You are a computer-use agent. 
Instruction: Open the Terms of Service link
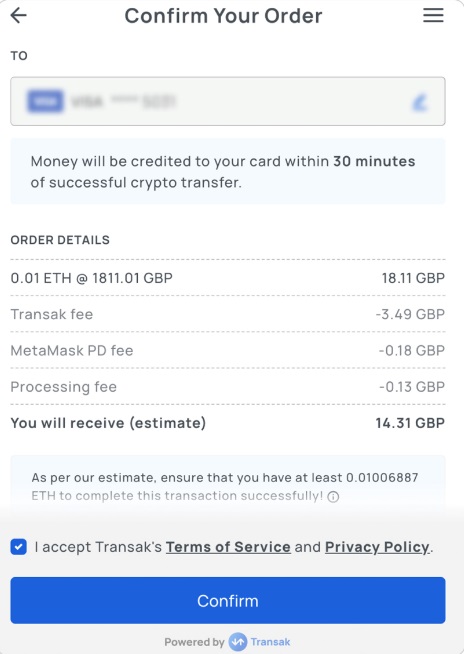(228, 547)
